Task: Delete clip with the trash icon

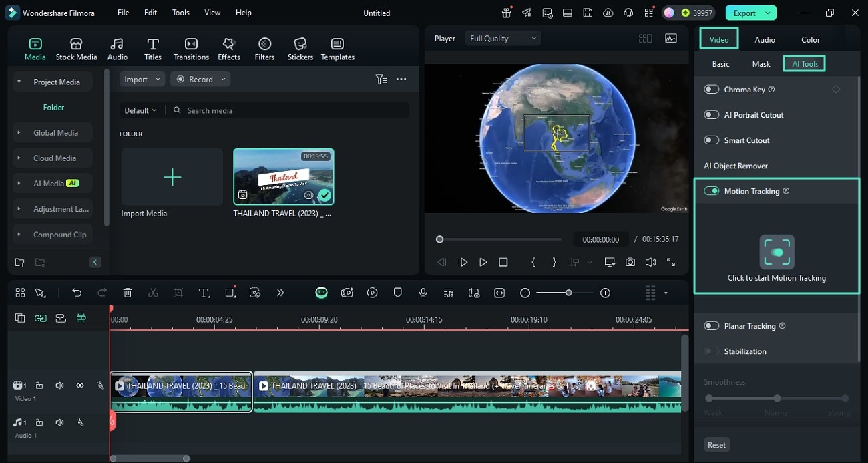Action: pyautogui.click(x=128, y=293)
